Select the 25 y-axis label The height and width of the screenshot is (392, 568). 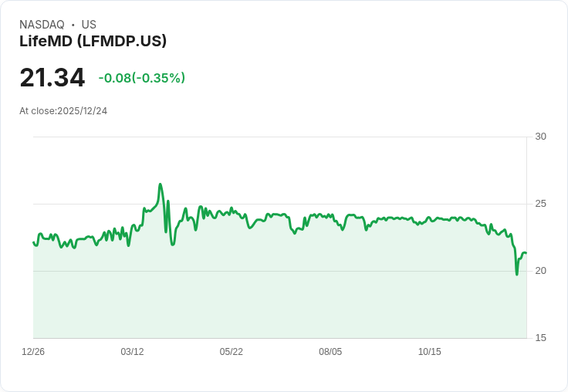(540, 204)
